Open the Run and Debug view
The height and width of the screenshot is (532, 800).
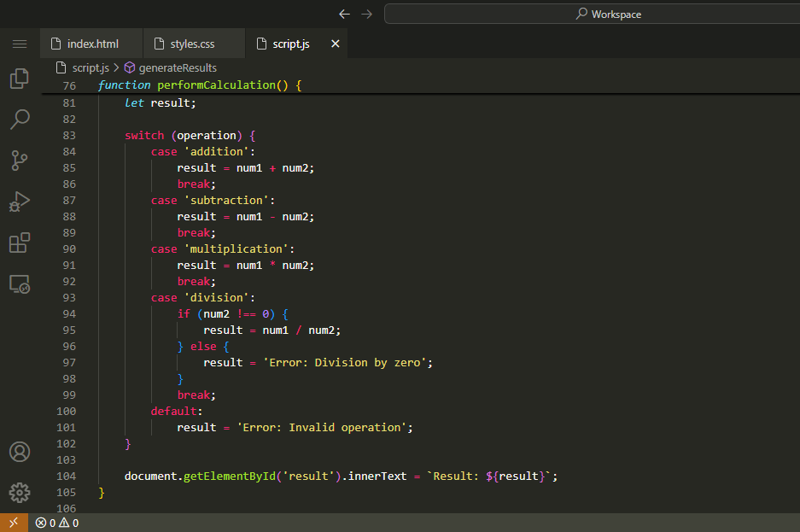pos(20,202)
